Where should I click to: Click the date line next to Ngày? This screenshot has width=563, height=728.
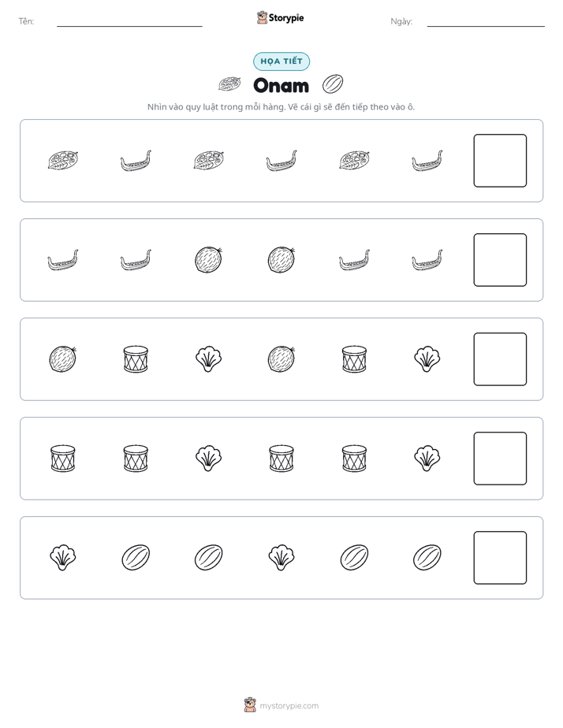[x=486, y=25]
